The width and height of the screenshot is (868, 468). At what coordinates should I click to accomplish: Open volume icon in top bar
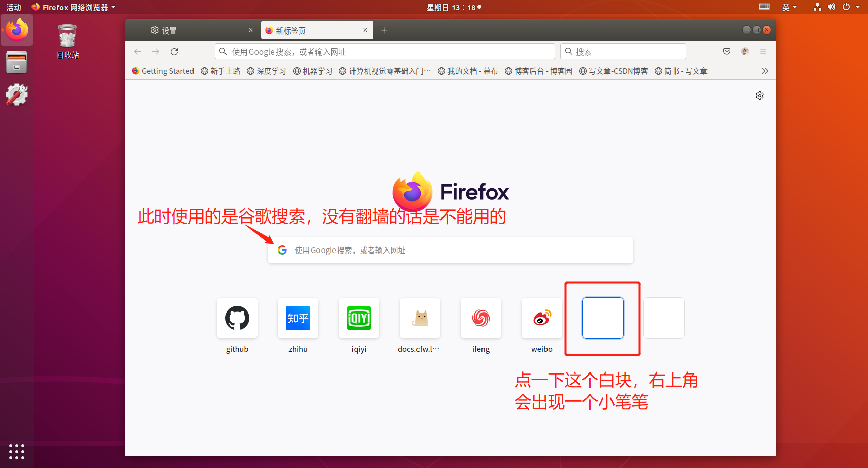coord(831,7)
